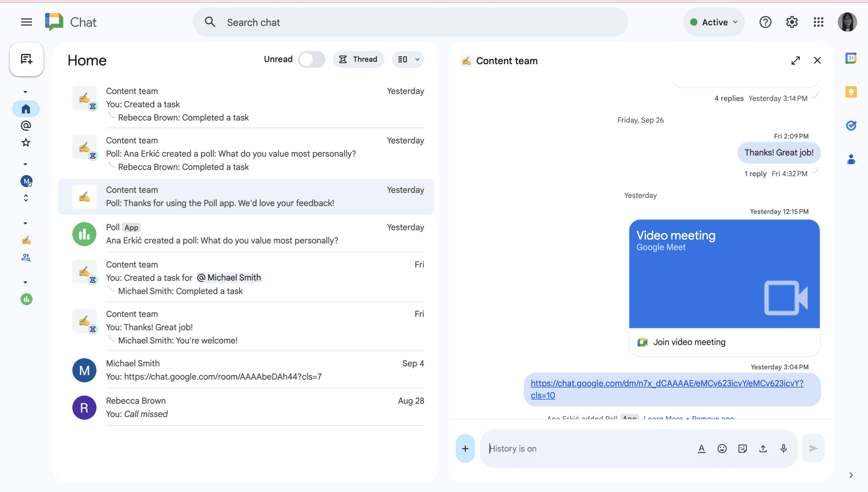Enable the Thread filter
This screenshot has height=492, width=868.
[x=358, y=59]
